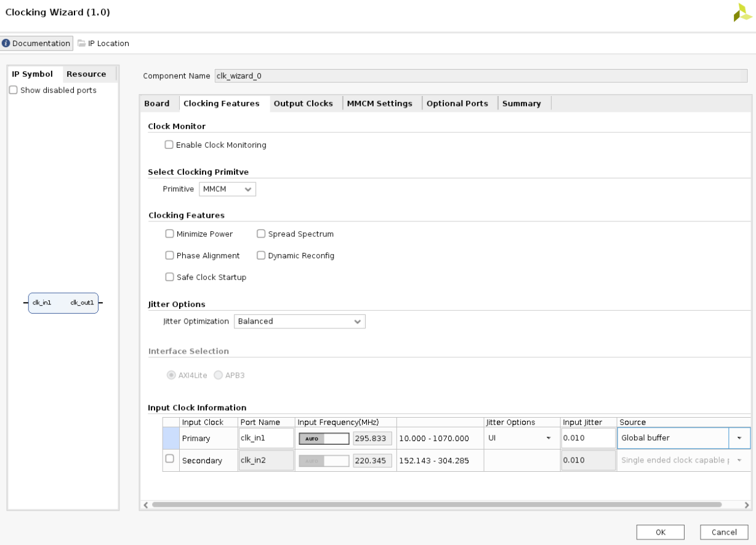Click the Secondary input clock cell
This screenshot has height=545, width=756.
(208, 461)
